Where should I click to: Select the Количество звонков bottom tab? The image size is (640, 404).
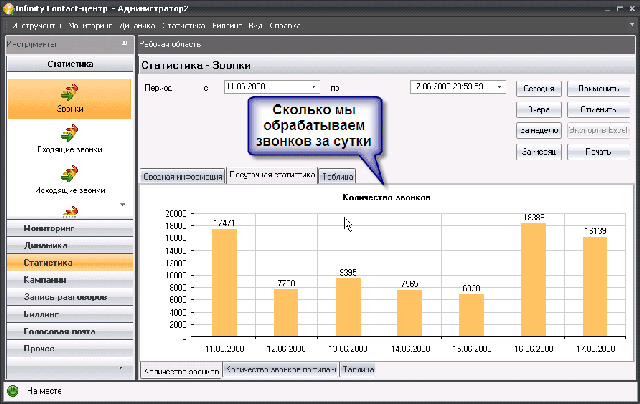coord(182,371)
